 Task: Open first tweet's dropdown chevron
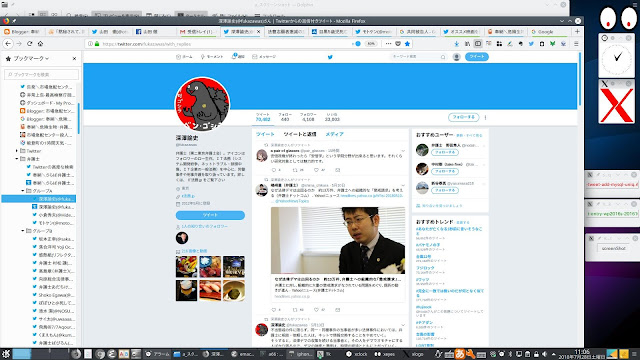point(403,151)
